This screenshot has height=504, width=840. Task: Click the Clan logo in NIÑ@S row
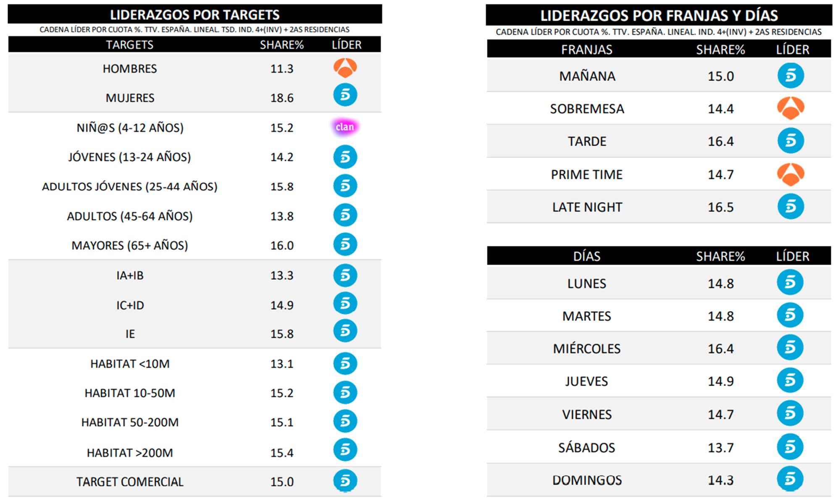(x=345, y=127)
